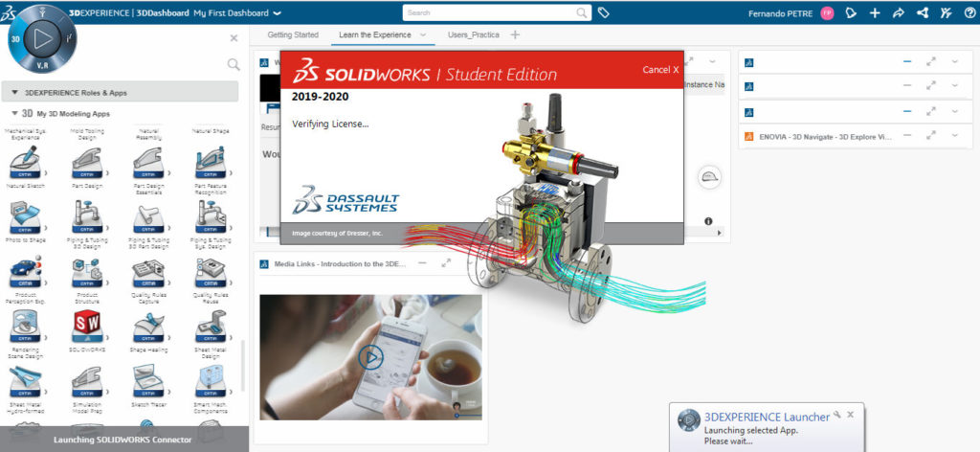
Task: Click the search magnifier in the apps panel
Action: tap(234, 64)
